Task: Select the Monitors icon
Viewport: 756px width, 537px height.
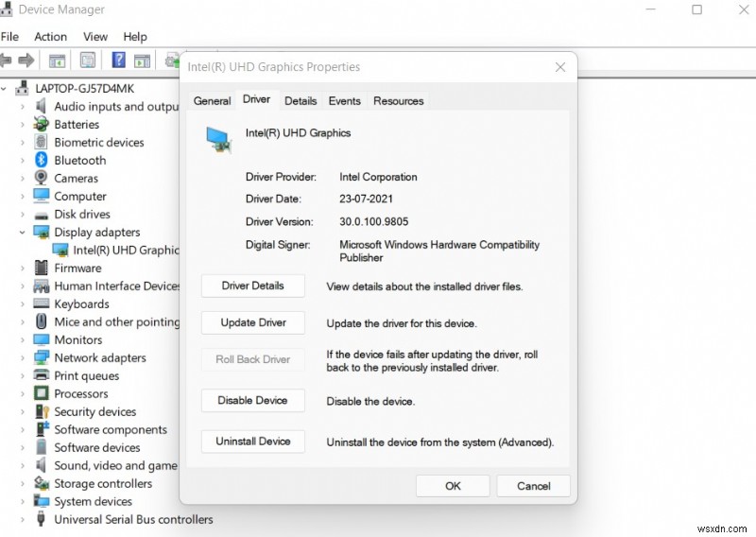Action: 42,339
